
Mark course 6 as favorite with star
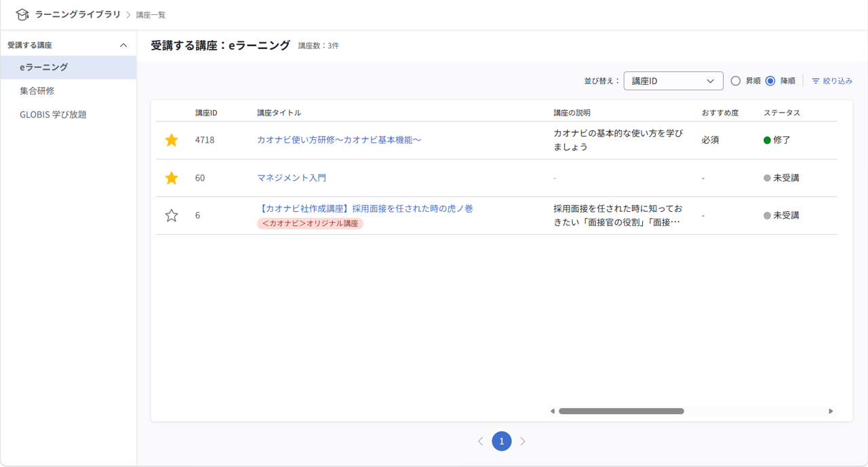click(x=172, y=215)
